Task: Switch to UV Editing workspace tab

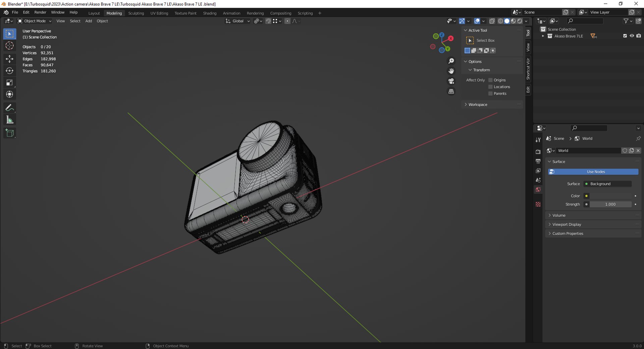Action: coord(159,13)
